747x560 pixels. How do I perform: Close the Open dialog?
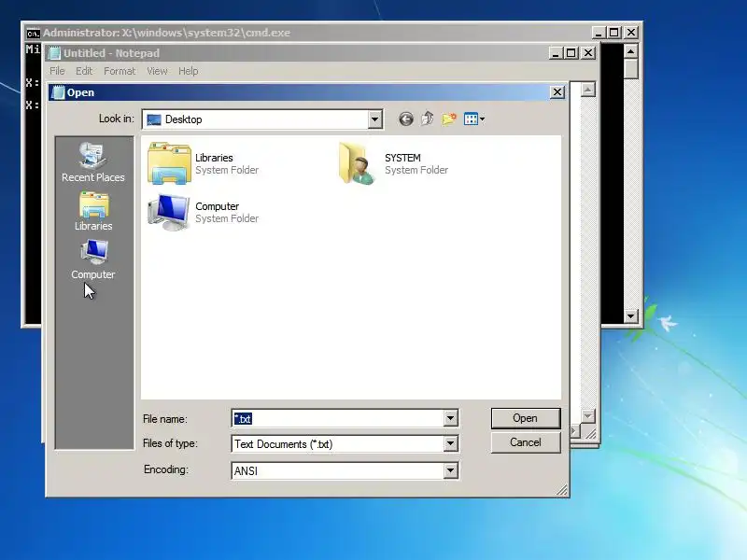(x=557, y=92)
